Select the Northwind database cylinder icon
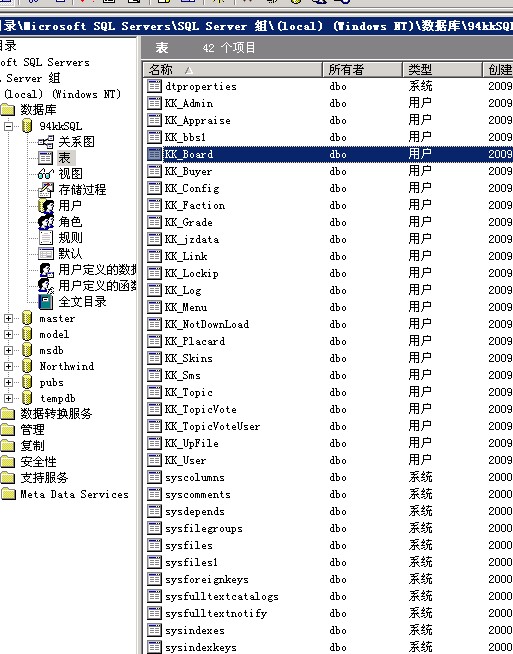The image size is (513, 654). coord(27,366)
